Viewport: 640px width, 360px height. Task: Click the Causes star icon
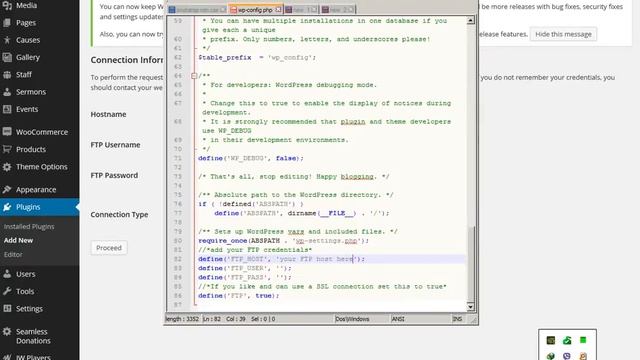tap(7, 40)
